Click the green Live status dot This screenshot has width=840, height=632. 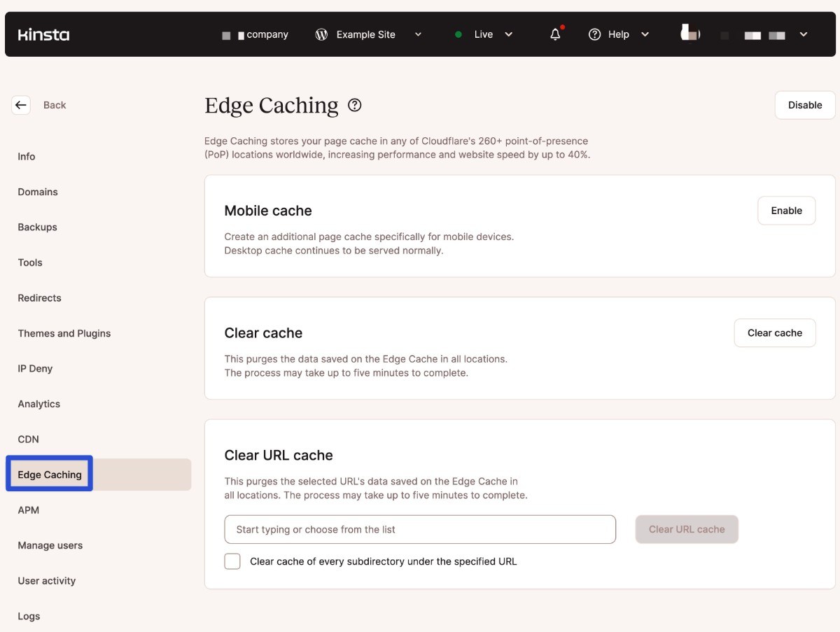458,34
